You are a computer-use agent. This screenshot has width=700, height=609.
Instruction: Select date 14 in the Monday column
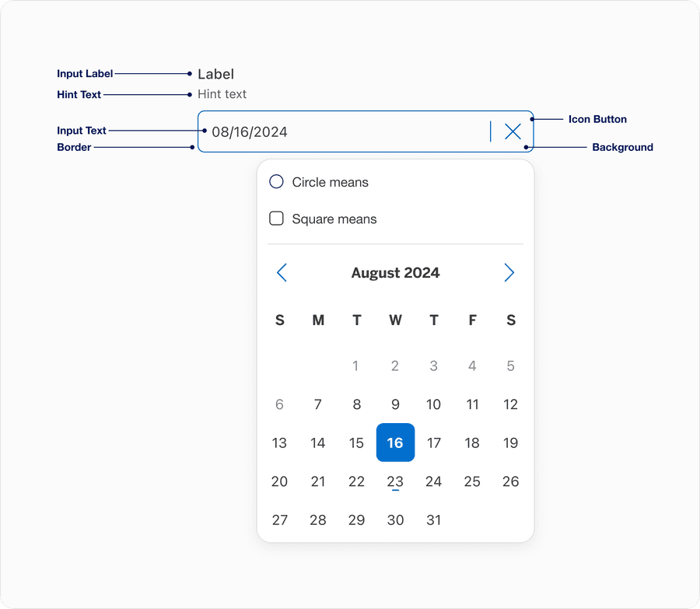coord(318,443)
